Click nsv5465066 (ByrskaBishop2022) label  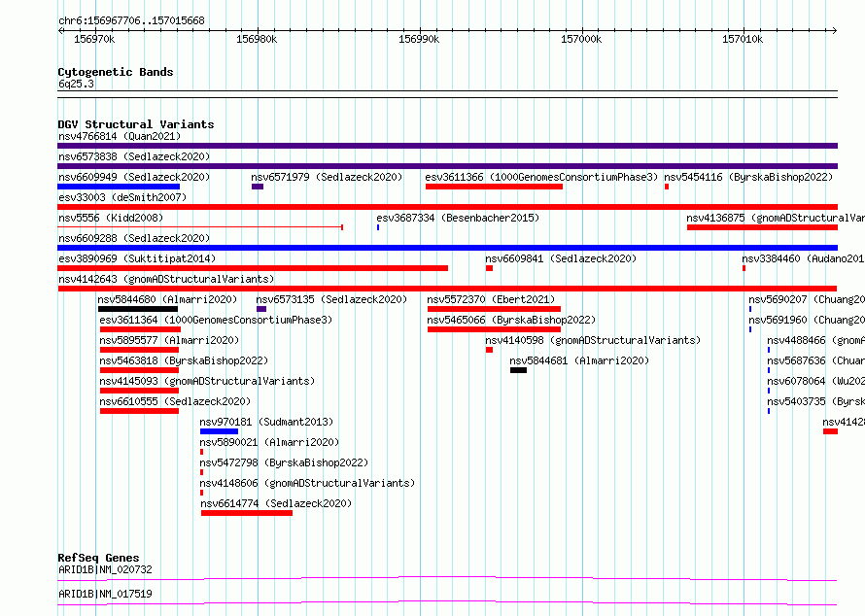tap(511, 320)
